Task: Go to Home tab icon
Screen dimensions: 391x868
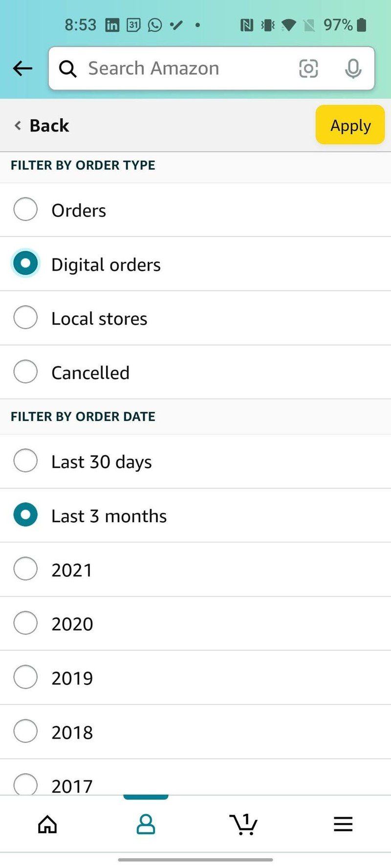Action: pos(47,824)
